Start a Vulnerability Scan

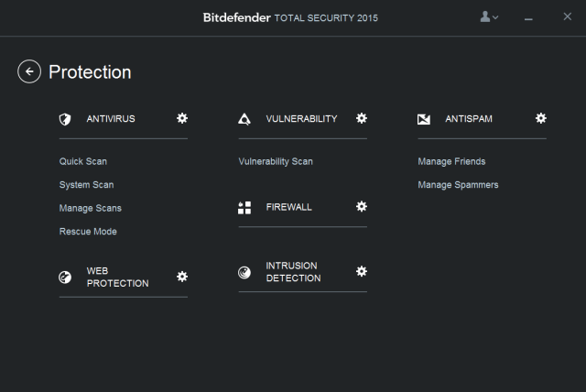[276, 161]
